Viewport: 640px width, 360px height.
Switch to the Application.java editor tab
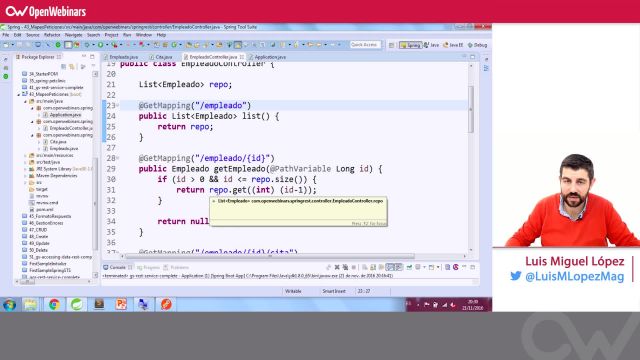tap(269, 57)
